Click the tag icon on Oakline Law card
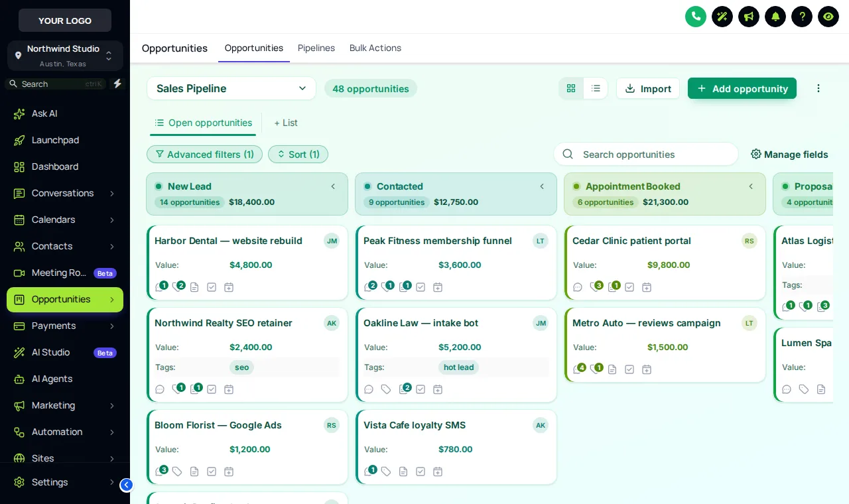Viewport: 849px width, 504px height. point(386,389)
